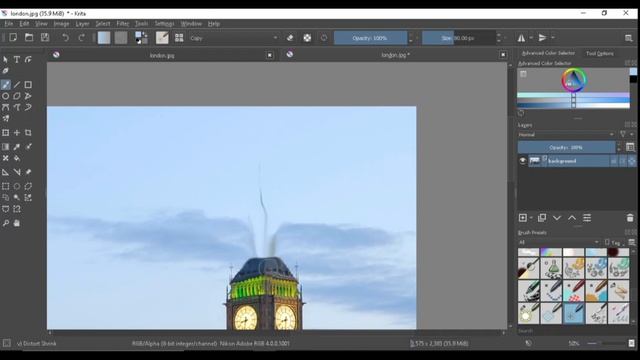Delete layer with trash icon
This screenshot has width=640, height=360.
pyautogui.click(x=630, y=218)
